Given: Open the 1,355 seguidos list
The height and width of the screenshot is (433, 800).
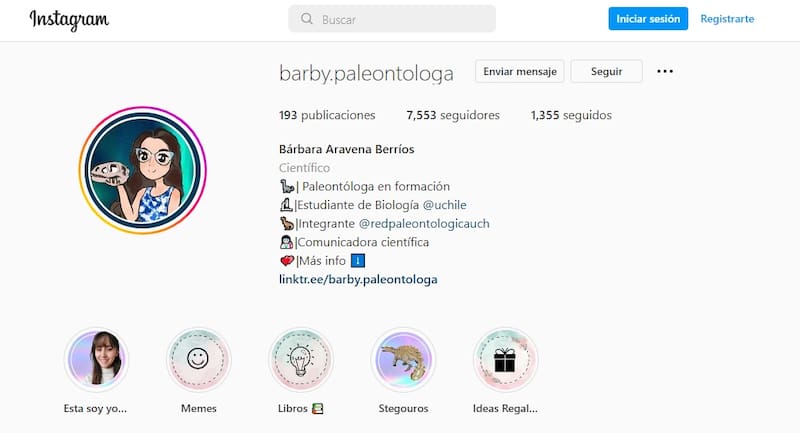Looking at the screenshot, I should [x=571, y=115].
